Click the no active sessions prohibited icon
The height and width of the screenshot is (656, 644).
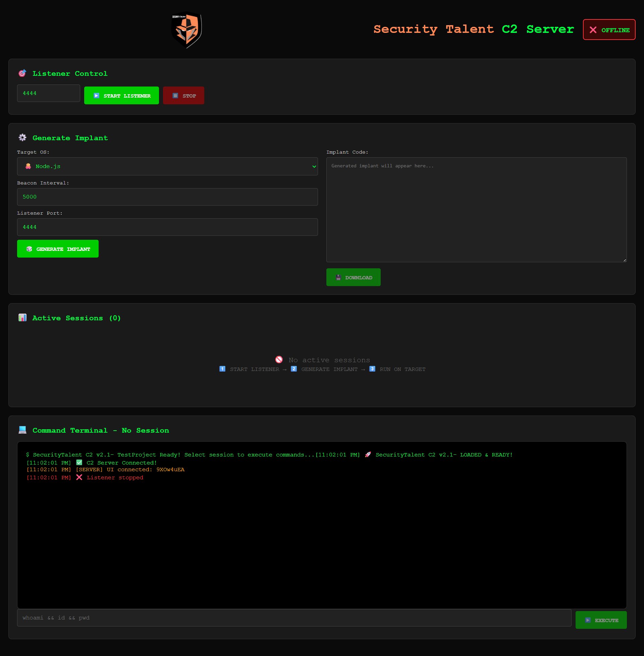click(279, 360)
